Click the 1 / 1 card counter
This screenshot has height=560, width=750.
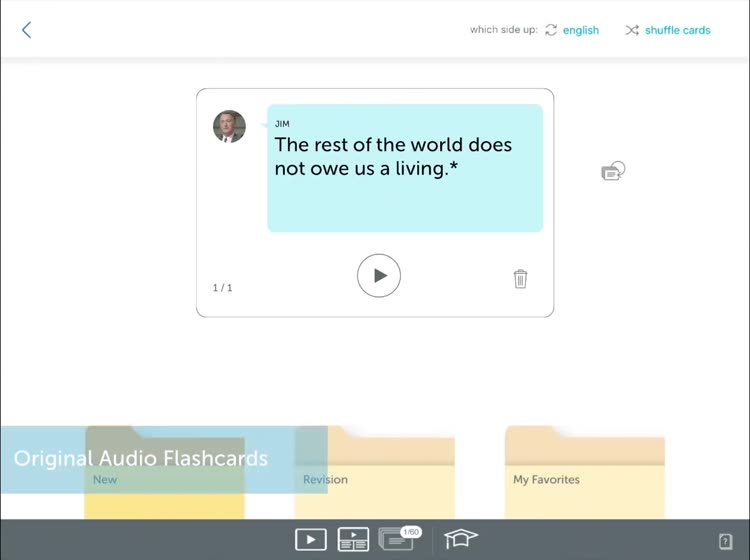222,288
